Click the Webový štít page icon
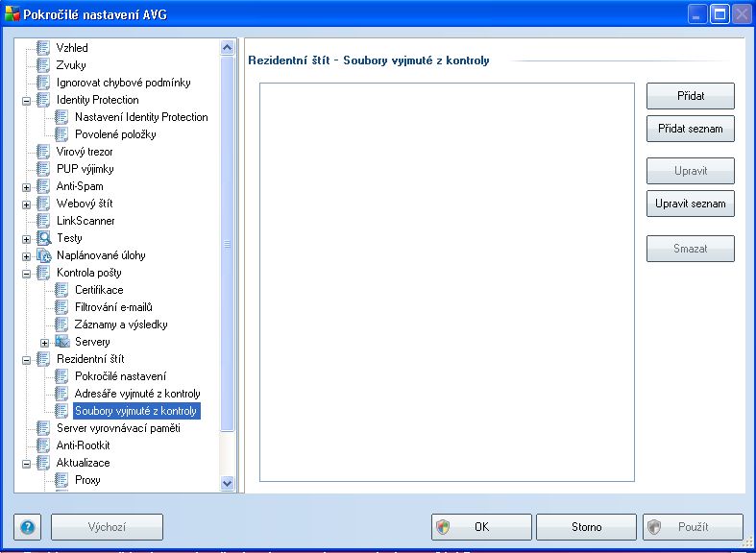756x553 pixels. click(x=43, y=204)
